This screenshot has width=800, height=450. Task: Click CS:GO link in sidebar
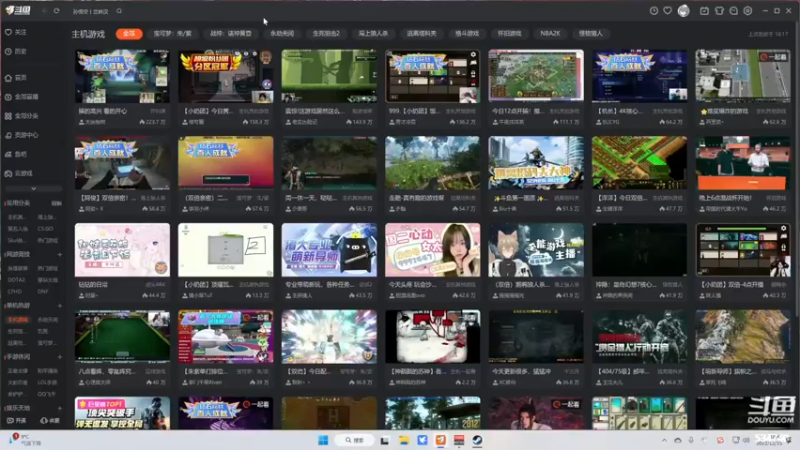(x=45, y=229)
